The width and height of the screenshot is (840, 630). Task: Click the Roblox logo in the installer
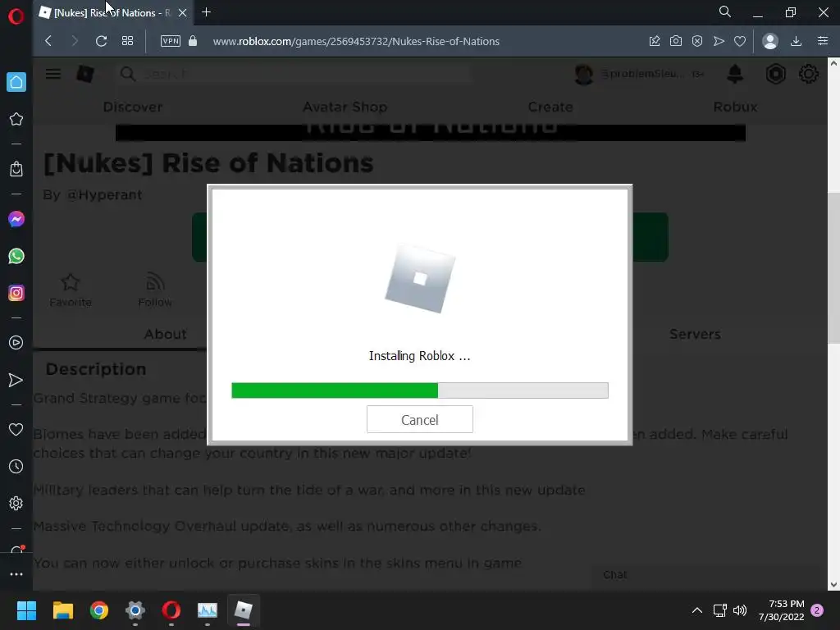point(420,279)
